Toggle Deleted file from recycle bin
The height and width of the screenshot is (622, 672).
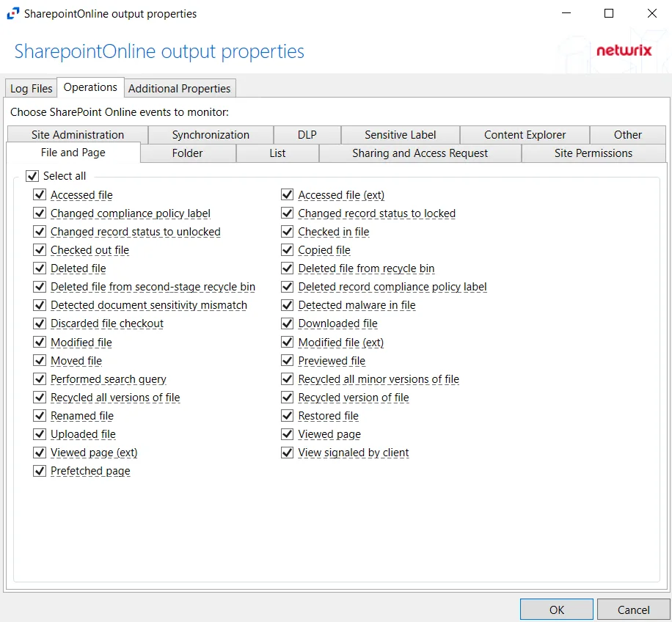point(287,268)
